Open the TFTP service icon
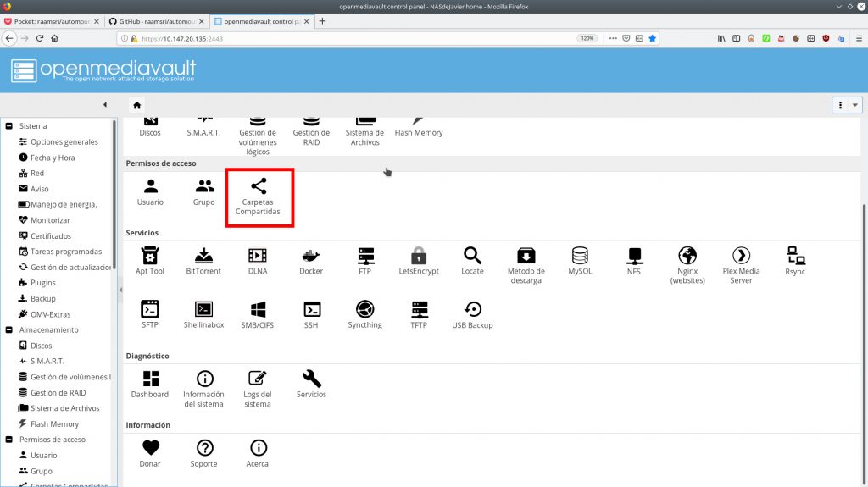The width and height of the screenshot is (868, 487). click(419, 314)
